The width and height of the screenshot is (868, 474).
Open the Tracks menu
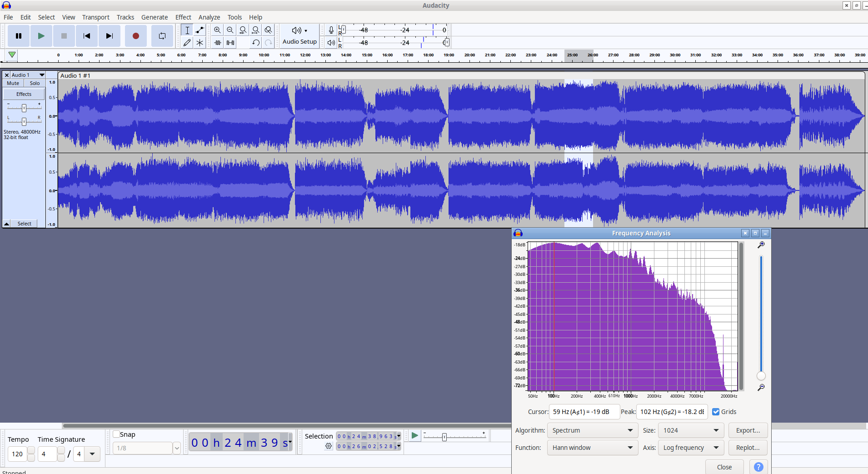coord(125,17)
